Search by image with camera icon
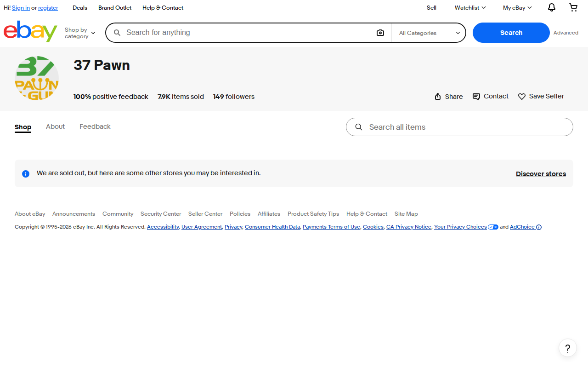Viewport: 588px width, 368px height. (380, 33)
